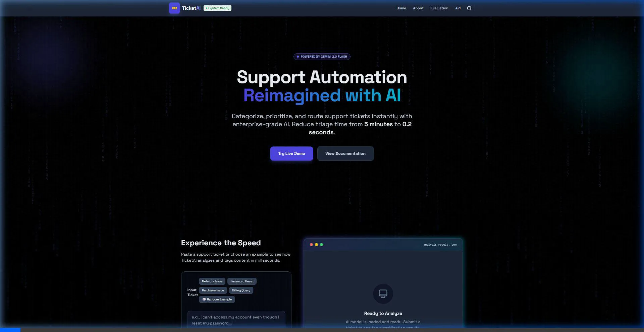Viewport: 644px width, 332px height.
Task: Select the Password Reset example chip
Action: coord(242,281)
